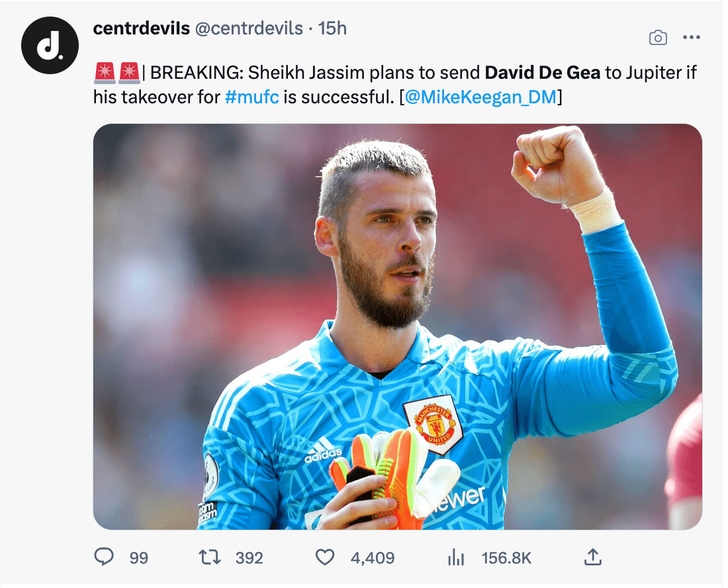The width and height of the screenshot is (728, 588).
Task: Click the share upload arrow icon
Action: coord(592,558)
